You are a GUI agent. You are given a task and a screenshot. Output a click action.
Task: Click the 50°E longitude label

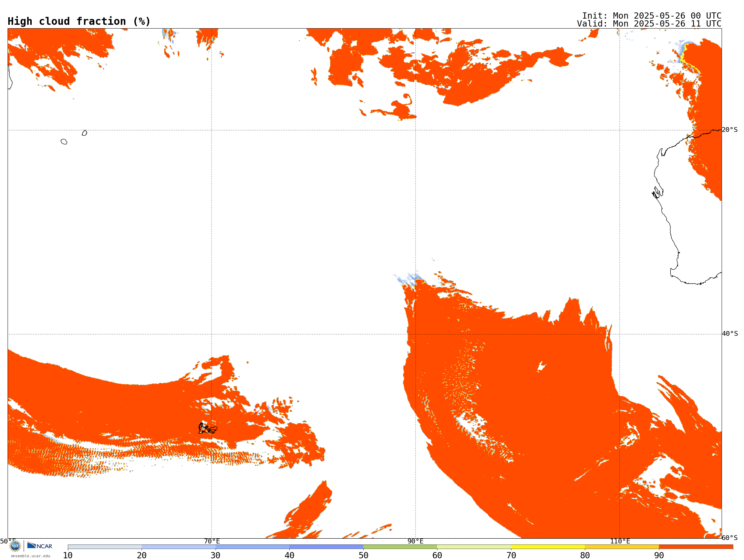coord(8,541)
